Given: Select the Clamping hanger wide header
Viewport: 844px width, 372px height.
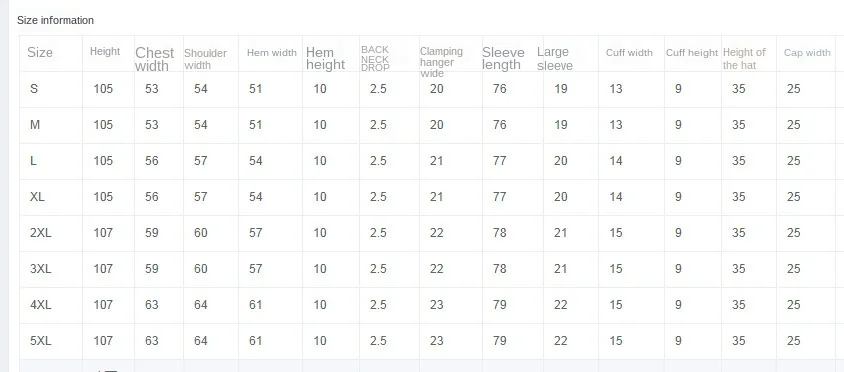Looking at the screenshot, I should point(441,62).
